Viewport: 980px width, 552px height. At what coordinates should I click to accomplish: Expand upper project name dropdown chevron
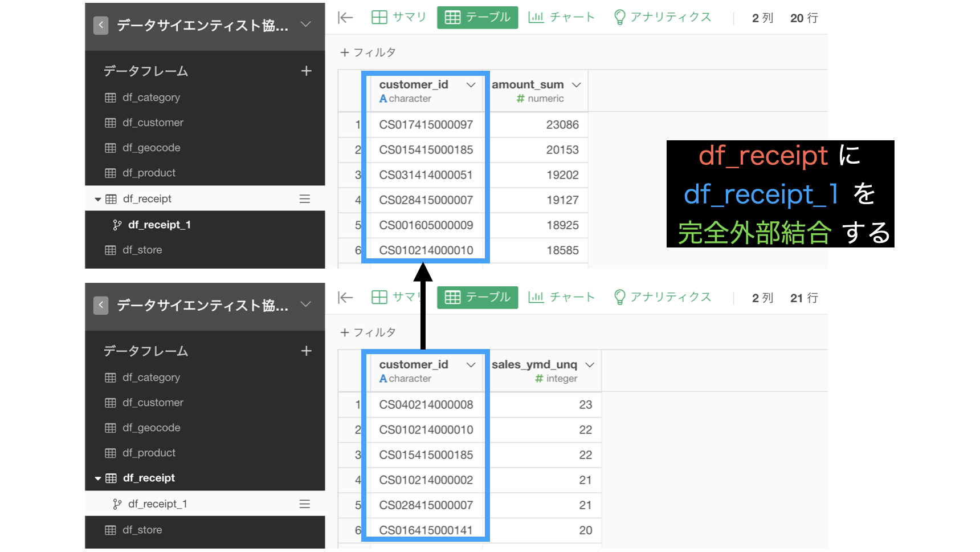[x=306, y=25]
